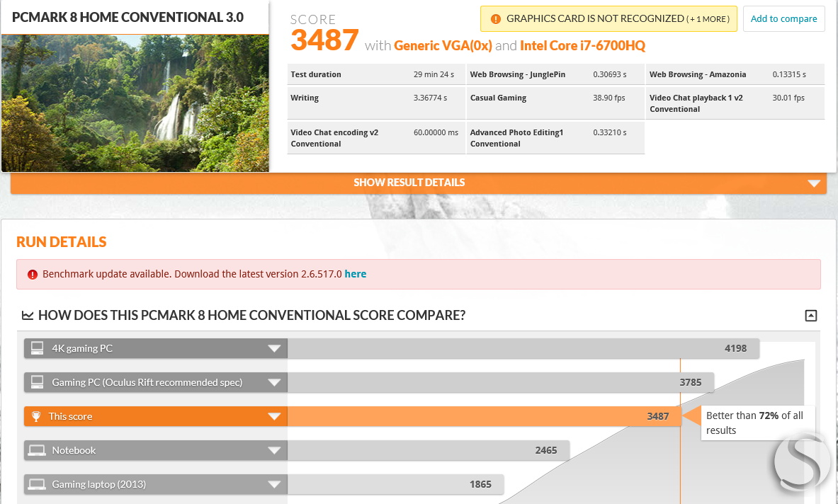Click the desktop icon in the 4K gaming PC row
The height and width of the screenshot is (504, 838).
(x=37, y=348)
